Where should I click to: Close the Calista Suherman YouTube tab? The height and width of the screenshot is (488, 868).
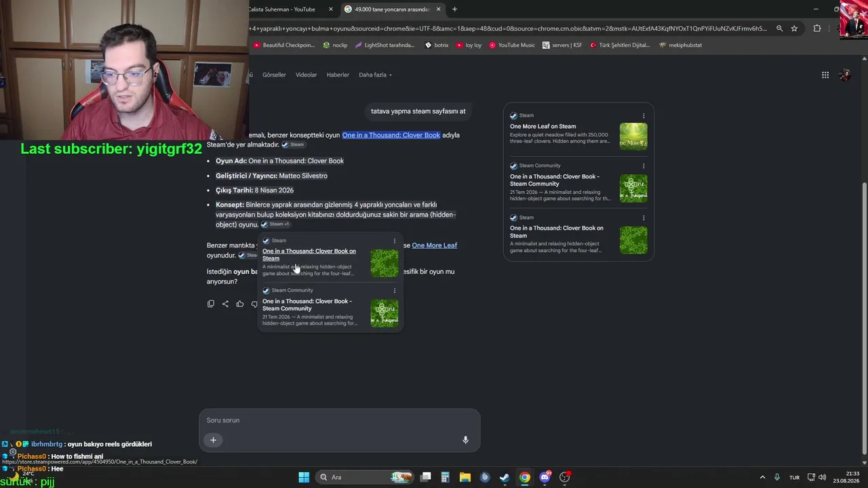click(331, 9)
